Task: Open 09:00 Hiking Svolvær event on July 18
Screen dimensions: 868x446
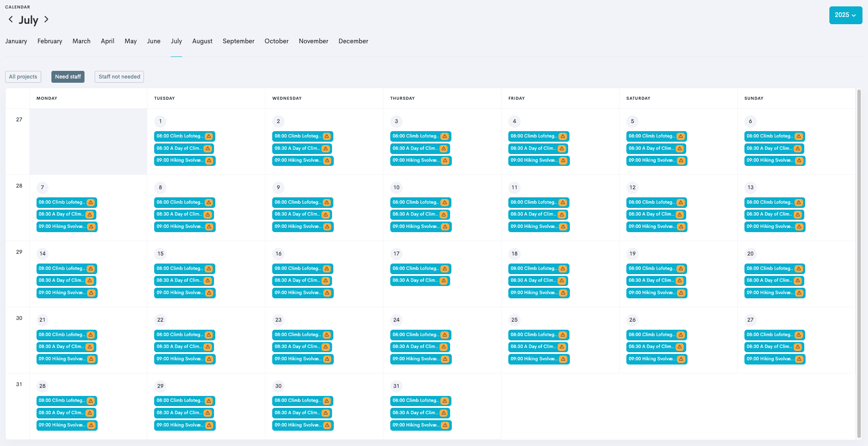Action: point(539,293)
